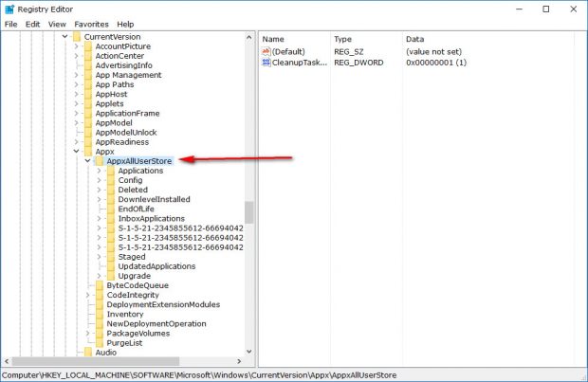Screen dimensions: 588x382
Task: Click the Config folder icon
Action: (111, 180)
